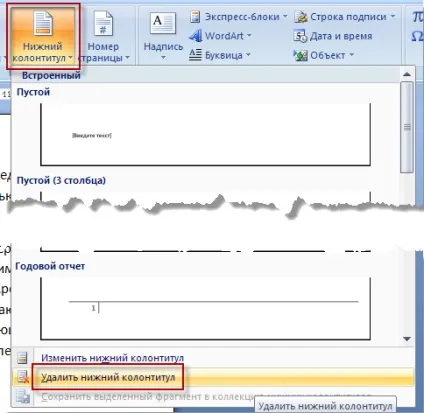Click the formula pi symbol icon
The image size is (424, 413).
417,17
